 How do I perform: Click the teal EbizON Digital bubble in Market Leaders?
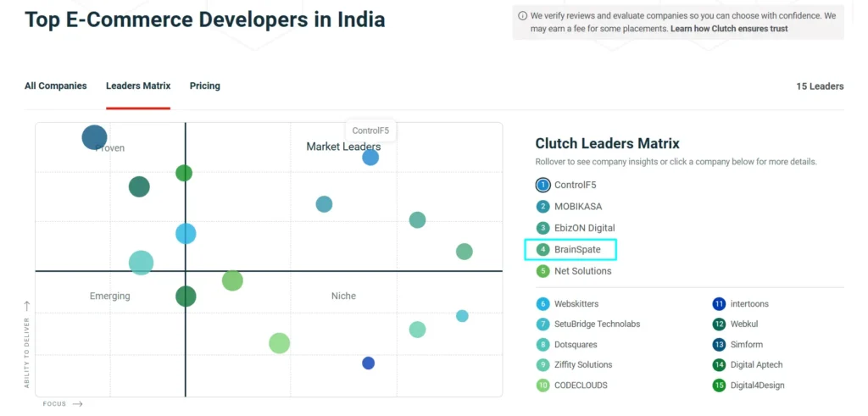tap(417, 220)
